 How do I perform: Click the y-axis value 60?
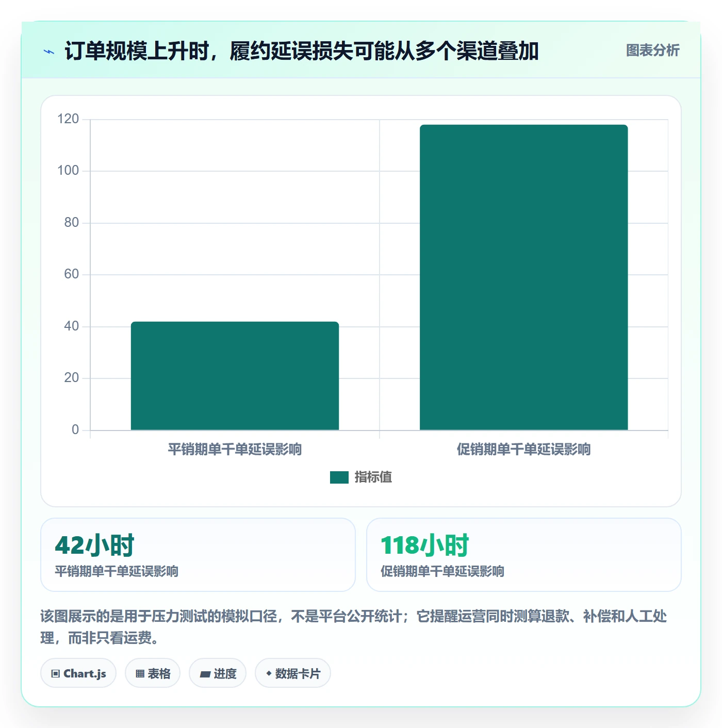coord(72,274)
